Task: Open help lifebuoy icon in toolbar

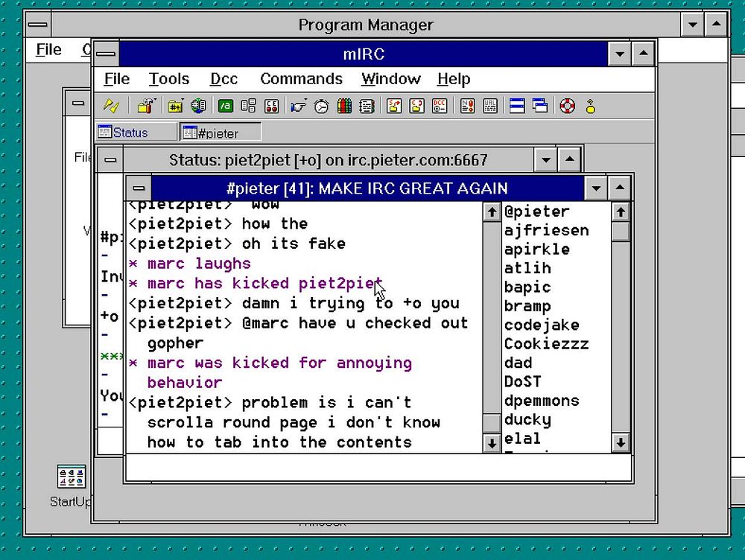Action: click(x=567, y=106)
